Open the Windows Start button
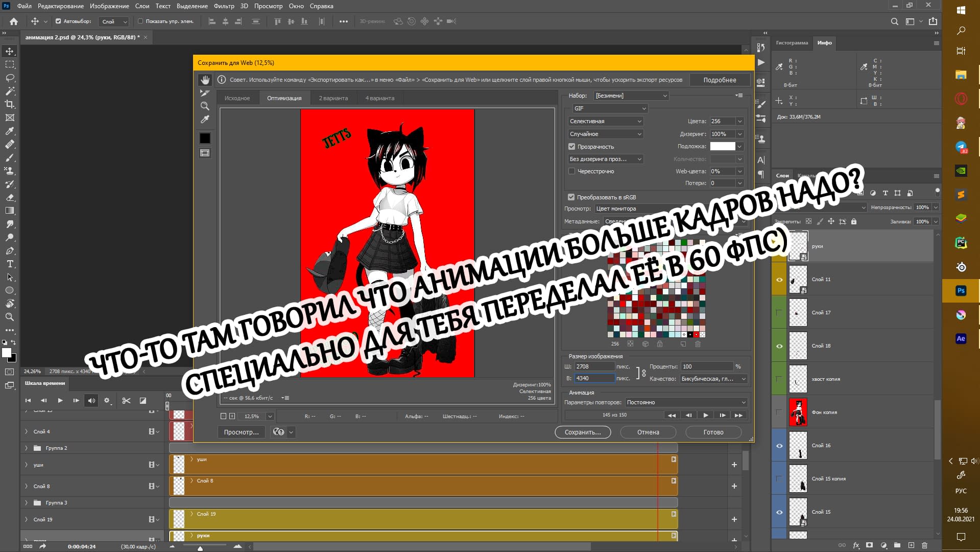The height and width of the screenshot is (552, 980). pyautogui.click(x=961, y=10)
